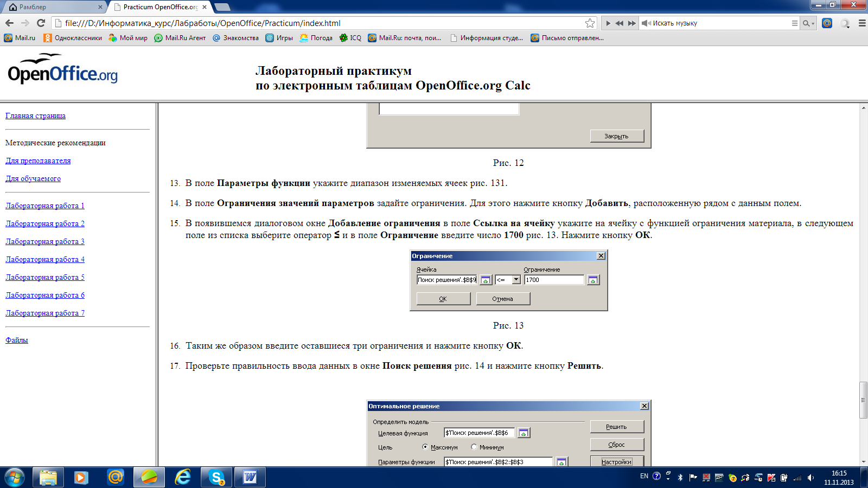Open the Mail.ru bookmark

click(20, 38)
